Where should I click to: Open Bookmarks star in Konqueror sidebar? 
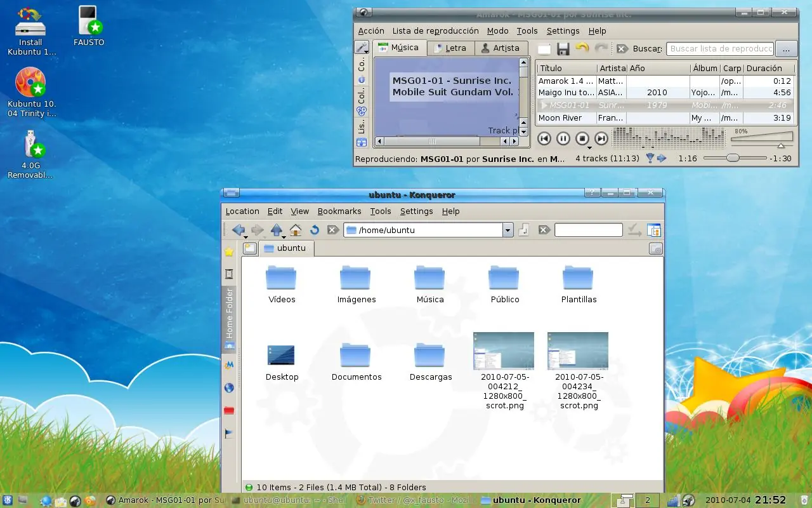229,252
